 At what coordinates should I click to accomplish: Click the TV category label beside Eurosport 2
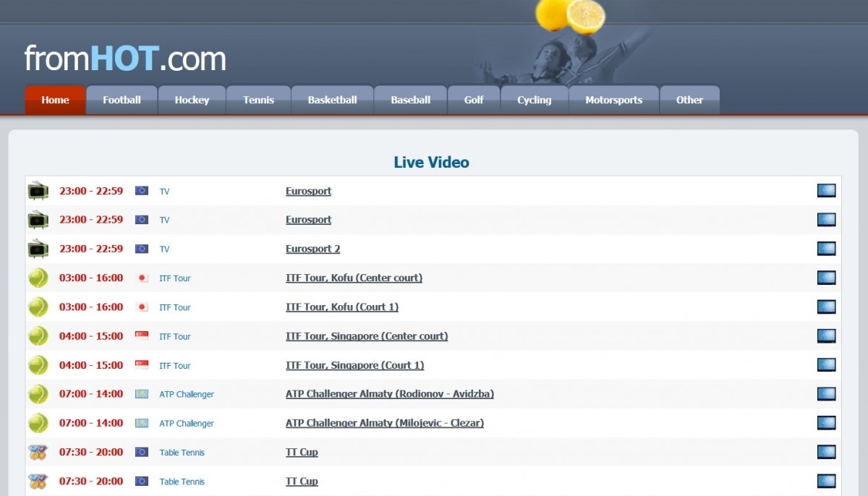[164, 249]
